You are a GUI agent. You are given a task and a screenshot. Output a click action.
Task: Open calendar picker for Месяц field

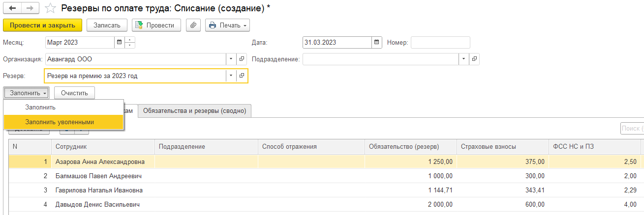pyautogui.click(x=119, y=42)
